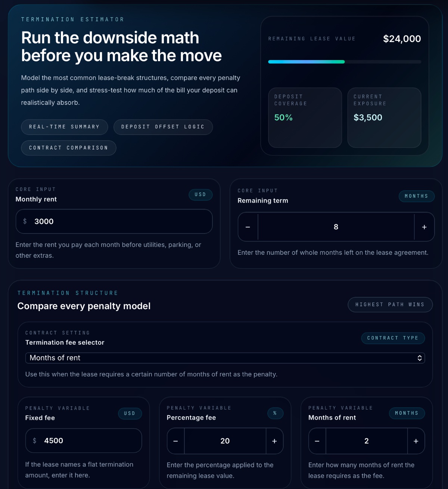
Task: Click the Contract Comparison pill
Action: (69, 148)
